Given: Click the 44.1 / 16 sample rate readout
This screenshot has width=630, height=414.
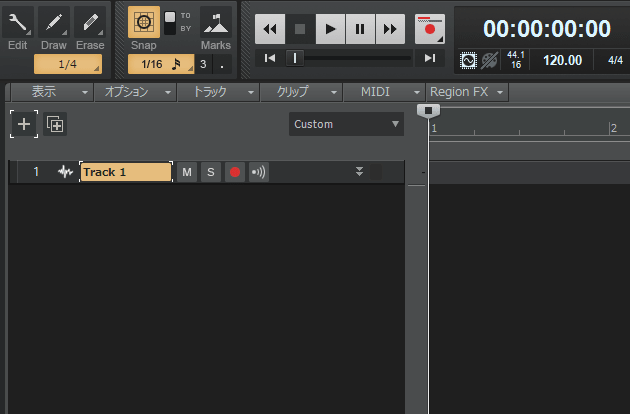Looking at the screenshot, I should [516, 59].
